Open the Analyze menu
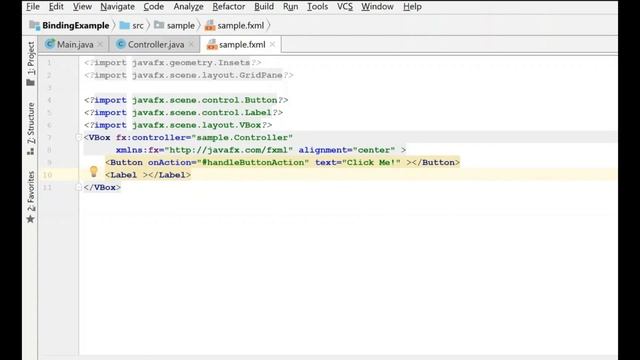Image resolution: width=640 pixels, height=360 pixels. 188,7
